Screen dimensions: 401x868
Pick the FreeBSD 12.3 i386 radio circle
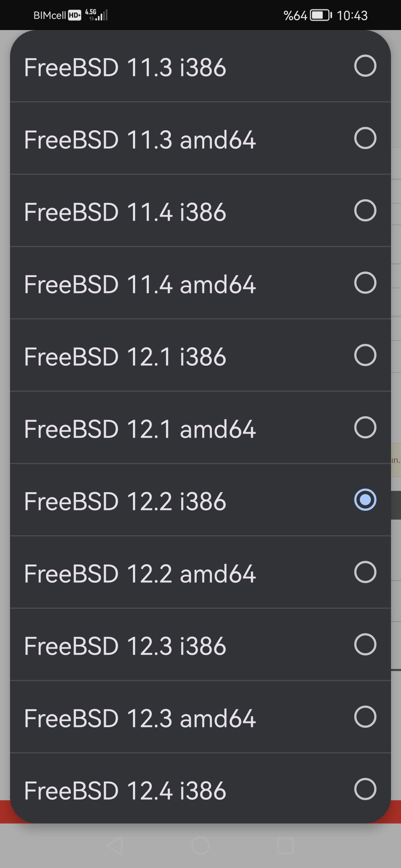[365, 645]
